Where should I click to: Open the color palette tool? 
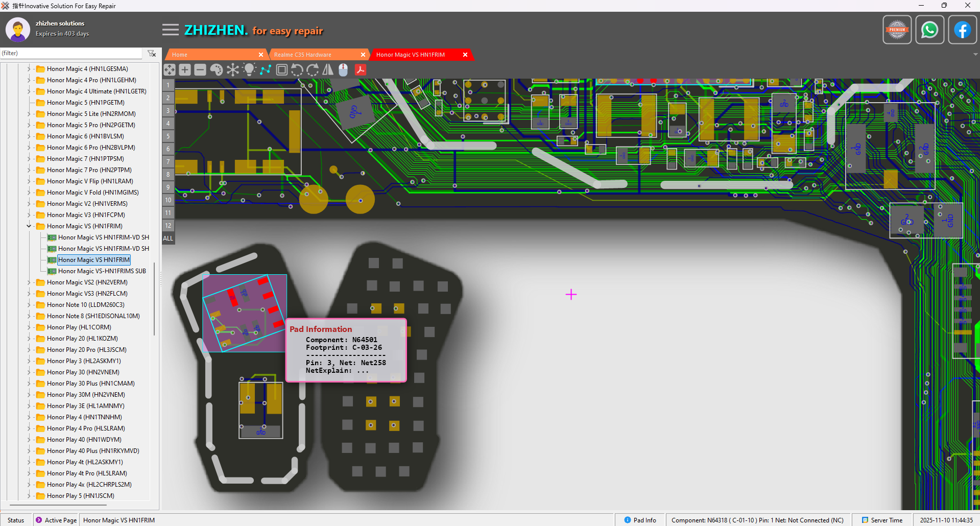point(217,70)
